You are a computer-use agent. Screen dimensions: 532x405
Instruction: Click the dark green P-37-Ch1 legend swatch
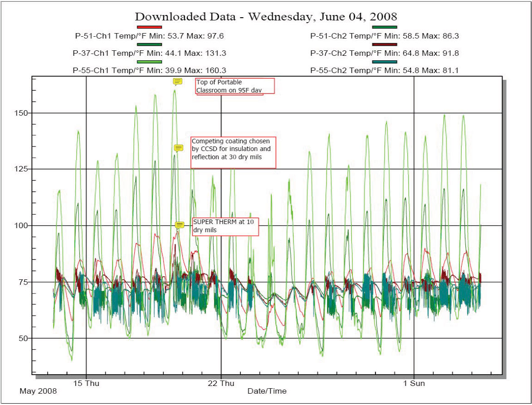click(149, 44)
